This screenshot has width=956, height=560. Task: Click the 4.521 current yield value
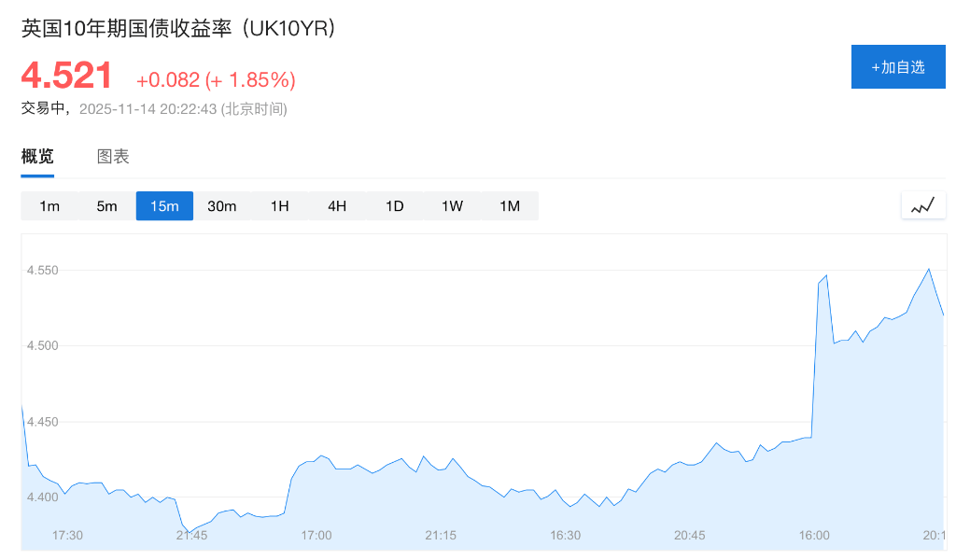67,76
